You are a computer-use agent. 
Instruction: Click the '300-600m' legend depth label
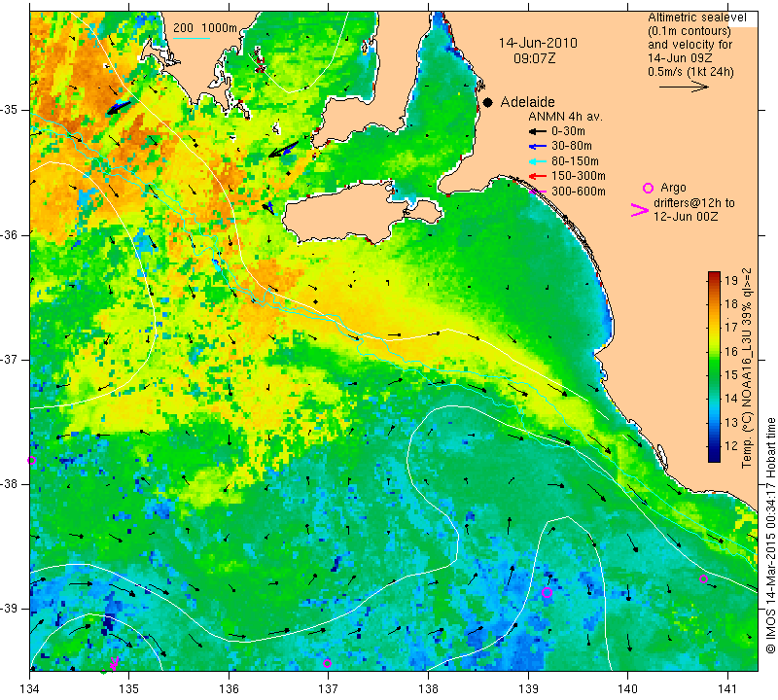[x=579, y=192]
